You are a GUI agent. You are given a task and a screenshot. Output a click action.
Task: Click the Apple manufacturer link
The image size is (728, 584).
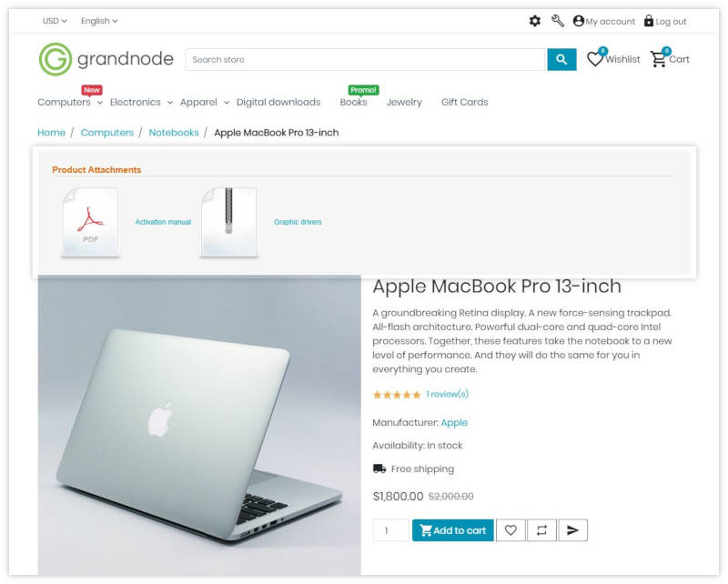pos(454,422)
